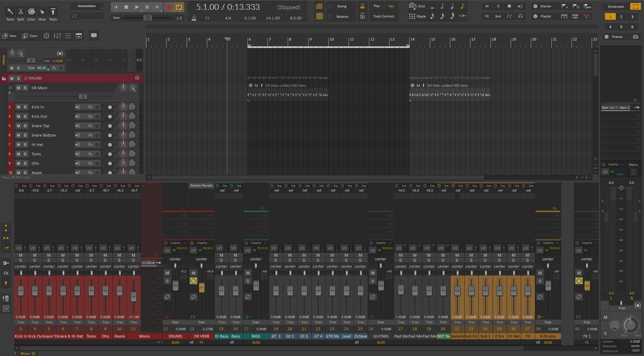Click the metronome icon beside Swing
Viewport: 644px width, 356px height.
click(362, 6)
